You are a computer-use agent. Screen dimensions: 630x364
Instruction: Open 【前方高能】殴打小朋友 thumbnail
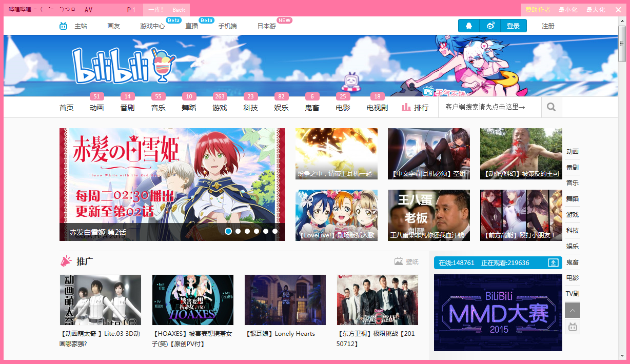point(521,215)
